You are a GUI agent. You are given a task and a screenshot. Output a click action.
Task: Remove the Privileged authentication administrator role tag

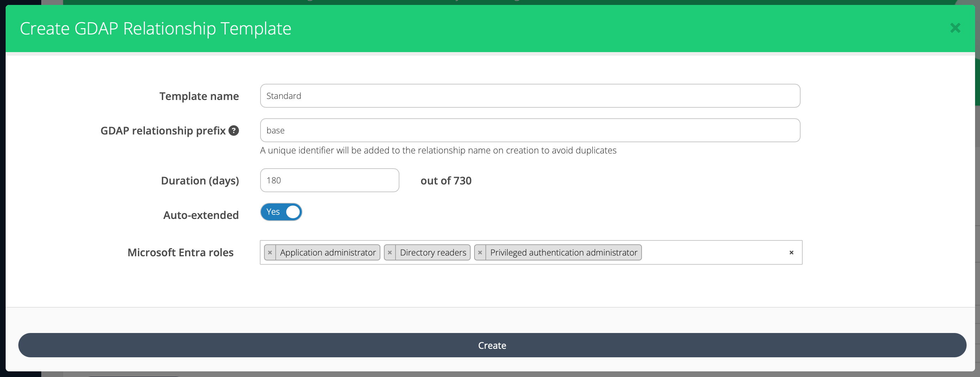(480, 252)
